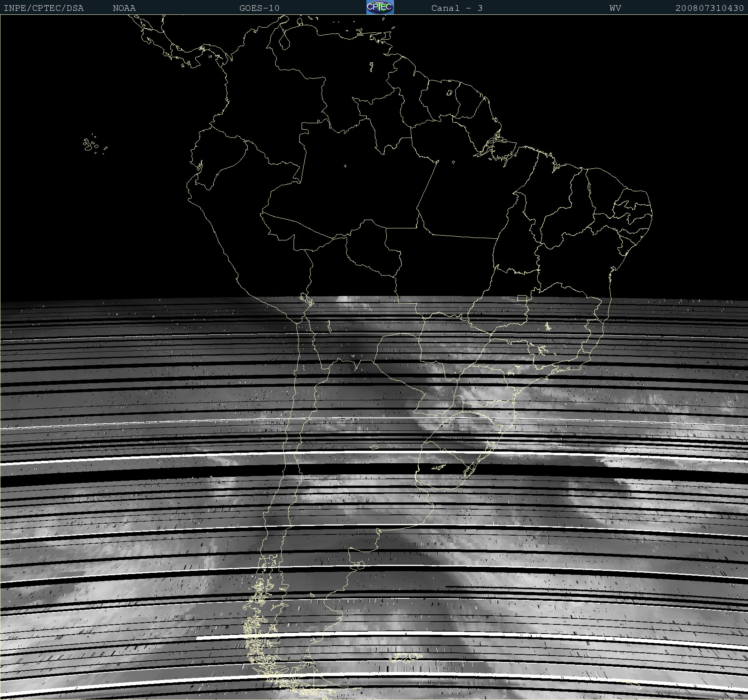The image size is (748, 700).
Task: Click the GOES-10 satellite name label
Action: (x=259, y=8)
